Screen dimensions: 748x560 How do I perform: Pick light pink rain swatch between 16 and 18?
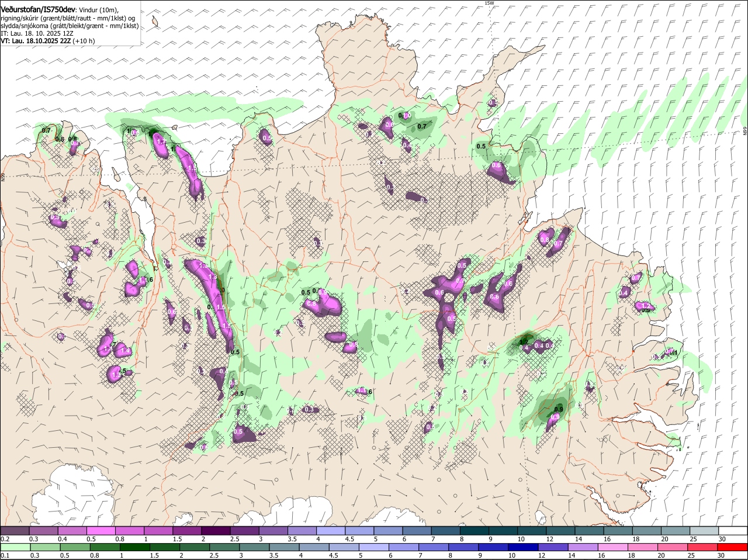(x=614, y=547)
